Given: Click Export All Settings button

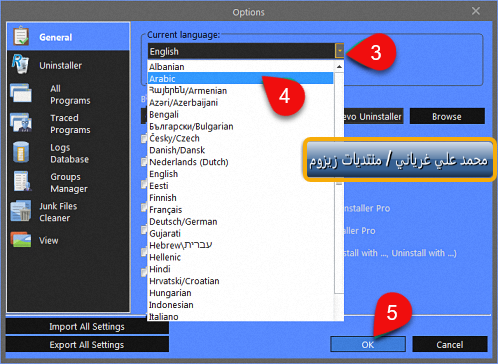Looking at the screenshot, I should tap(87, 345).
